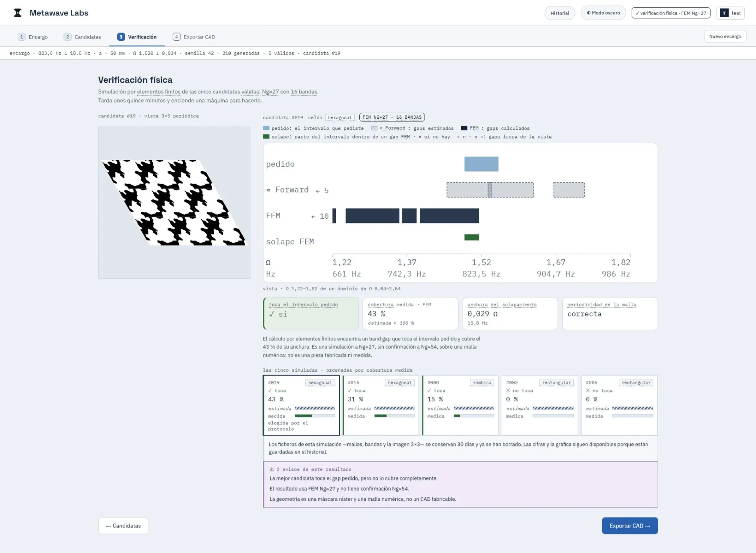Select simulated candidate #006 card
This screenshot has height=553, width=756.
tap(619, 405)
